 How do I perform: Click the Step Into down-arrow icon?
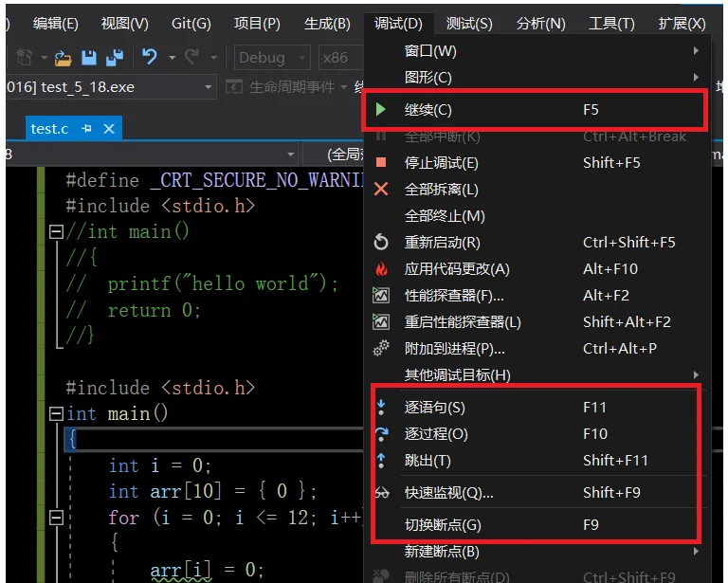pyautogui.click(x=381, y=407)
